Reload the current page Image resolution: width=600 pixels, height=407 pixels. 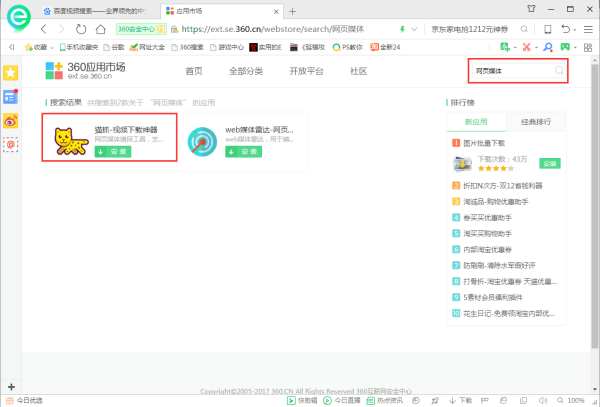[x=81, y=29]
